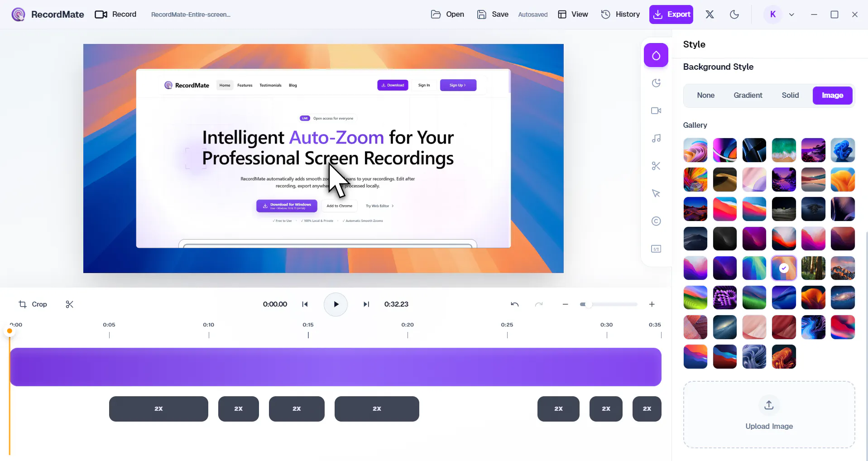Open the music note audio panel

pos(656,138)
